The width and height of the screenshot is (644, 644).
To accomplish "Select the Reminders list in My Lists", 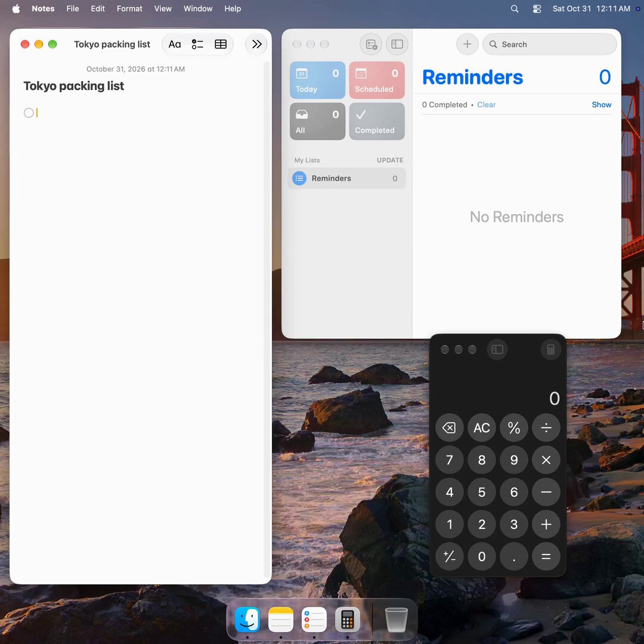I will pos(346,178).
